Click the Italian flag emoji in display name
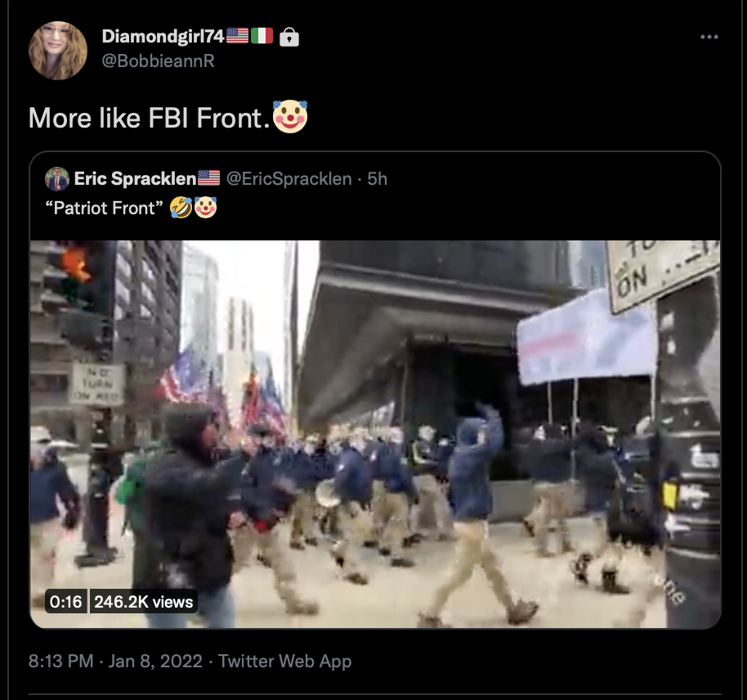Screen dimensions: 747x700 (x=262, y=36)
